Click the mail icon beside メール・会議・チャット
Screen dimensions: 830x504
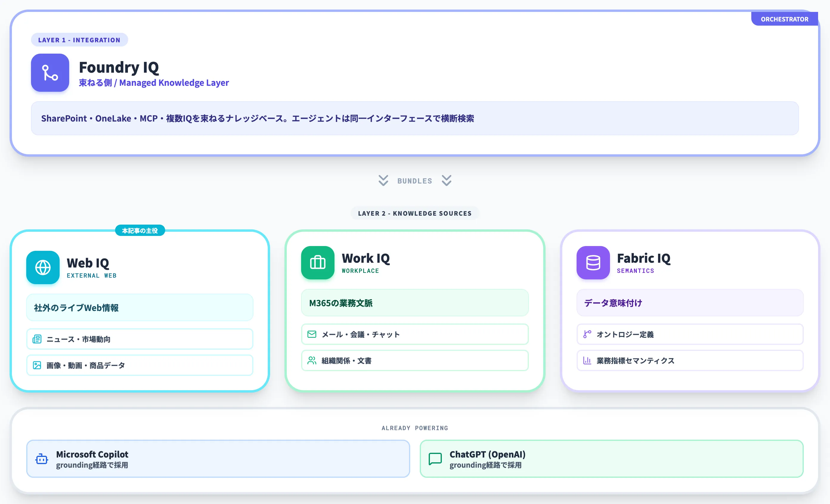point(312,335)
